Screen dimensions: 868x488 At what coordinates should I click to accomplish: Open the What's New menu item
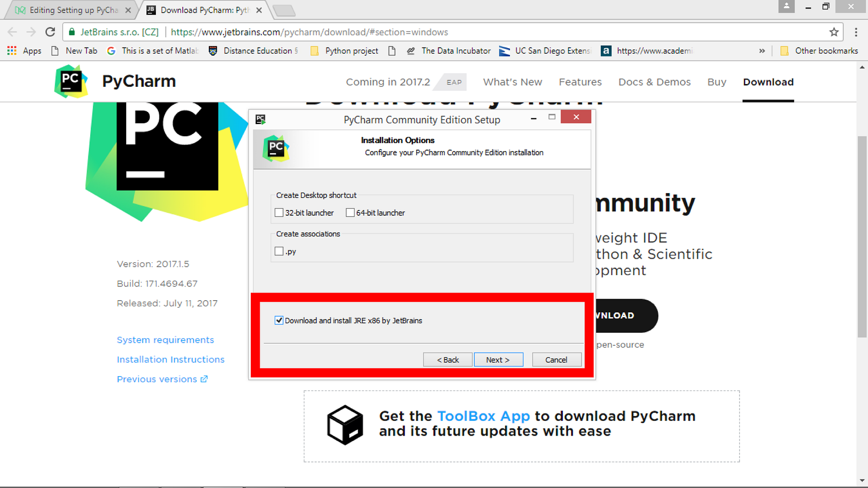(512, 82)
